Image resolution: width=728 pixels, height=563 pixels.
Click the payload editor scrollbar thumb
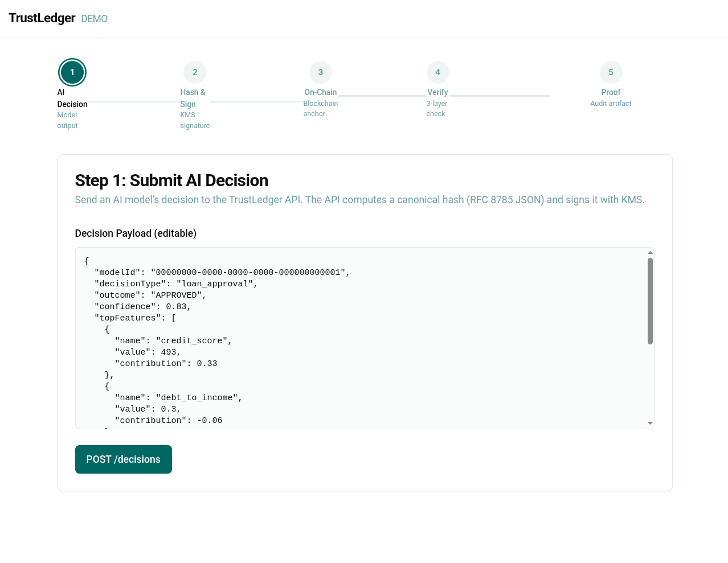pos(650,301)
